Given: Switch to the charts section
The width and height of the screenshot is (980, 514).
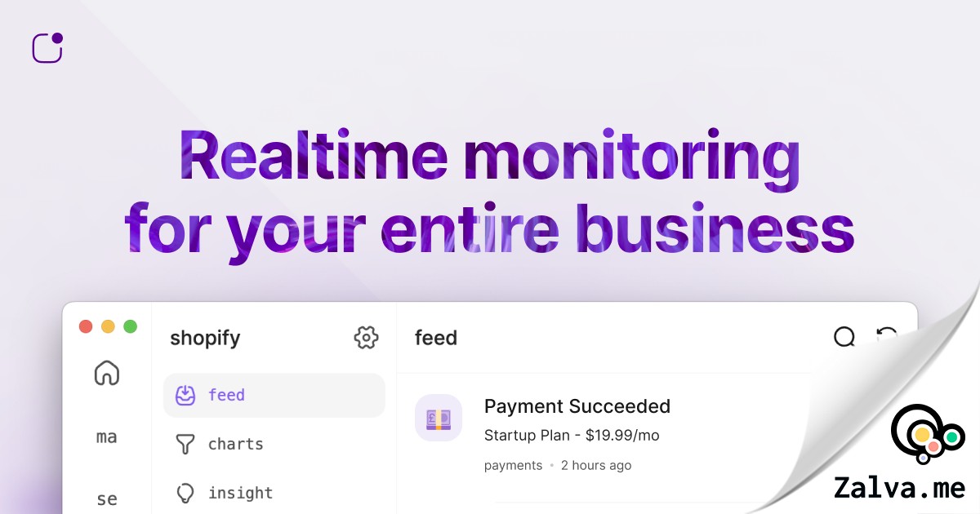Looking at the screenshot, I should (235, 444).
